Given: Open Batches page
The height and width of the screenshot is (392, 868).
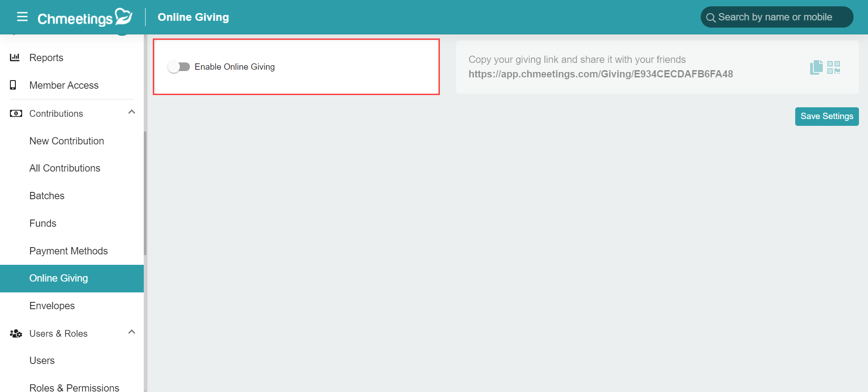Looking at the screenshot, I should click(72, 196).
